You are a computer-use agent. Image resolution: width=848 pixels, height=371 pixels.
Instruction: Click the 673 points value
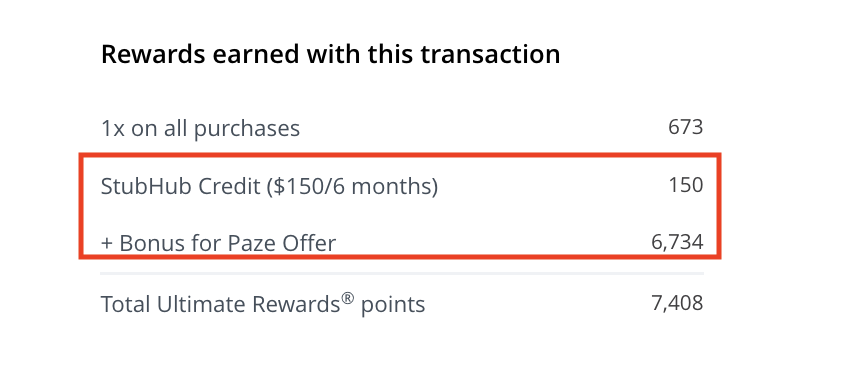[x=686, y=127]
